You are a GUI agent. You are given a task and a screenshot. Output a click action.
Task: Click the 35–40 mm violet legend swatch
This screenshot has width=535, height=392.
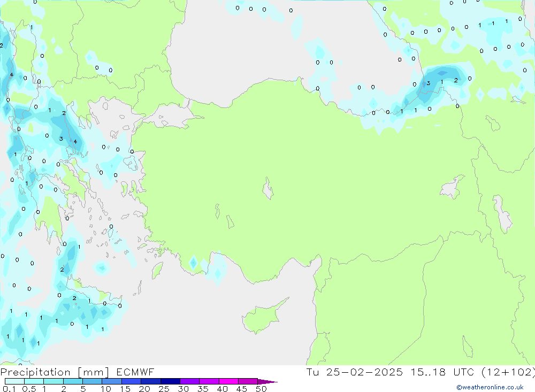click(209, 381)
